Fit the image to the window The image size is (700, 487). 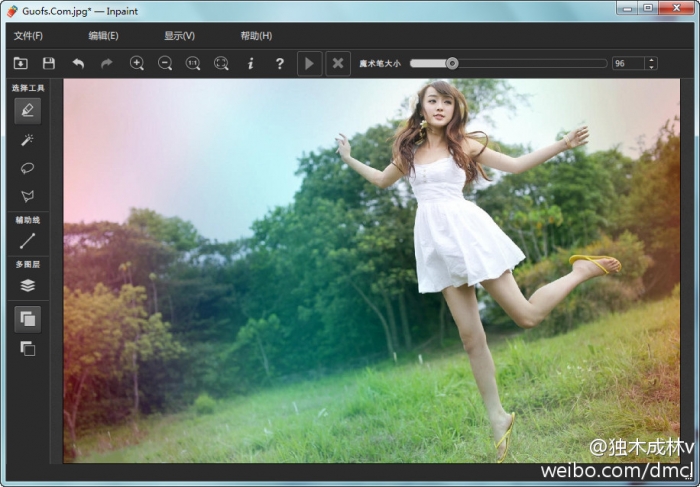pos(221,63)
